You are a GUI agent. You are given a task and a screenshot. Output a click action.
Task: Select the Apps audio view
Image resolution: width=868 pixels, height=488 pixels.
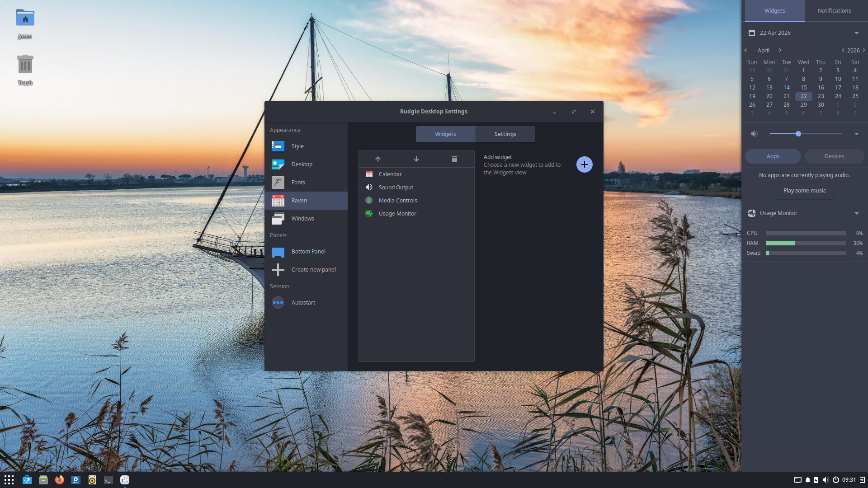point(773,156)
